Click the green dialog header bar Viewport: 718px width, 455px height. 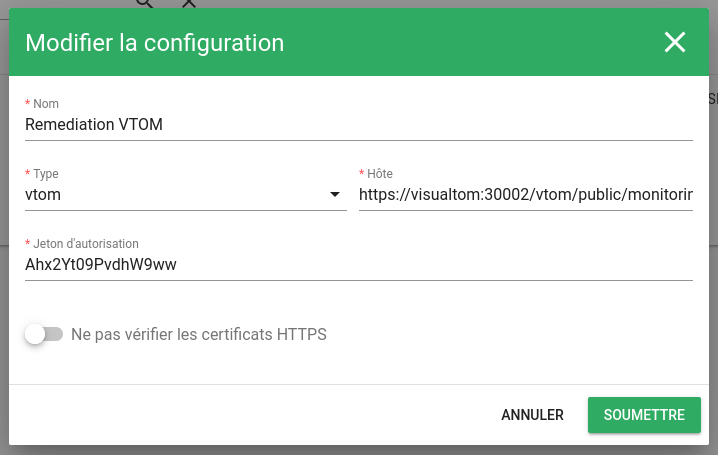[359, 42]
